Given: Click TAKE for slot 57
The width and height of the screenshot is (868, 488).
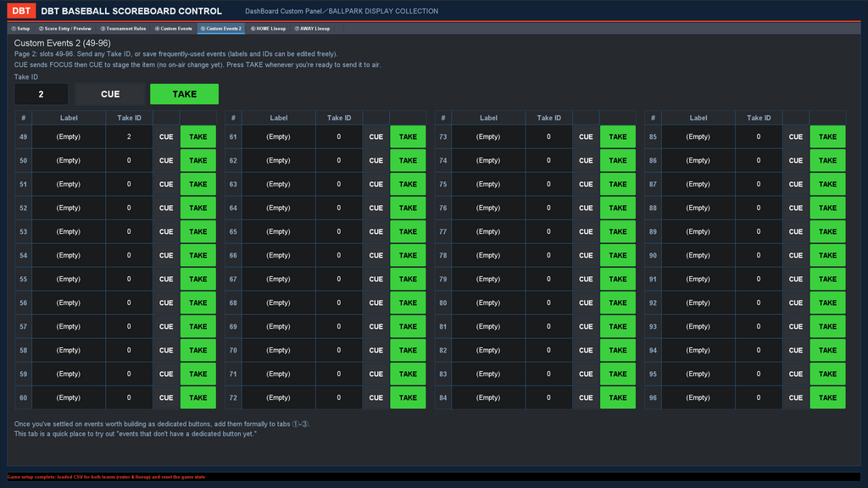Looking at the screenshot, I should pos(198,326).
